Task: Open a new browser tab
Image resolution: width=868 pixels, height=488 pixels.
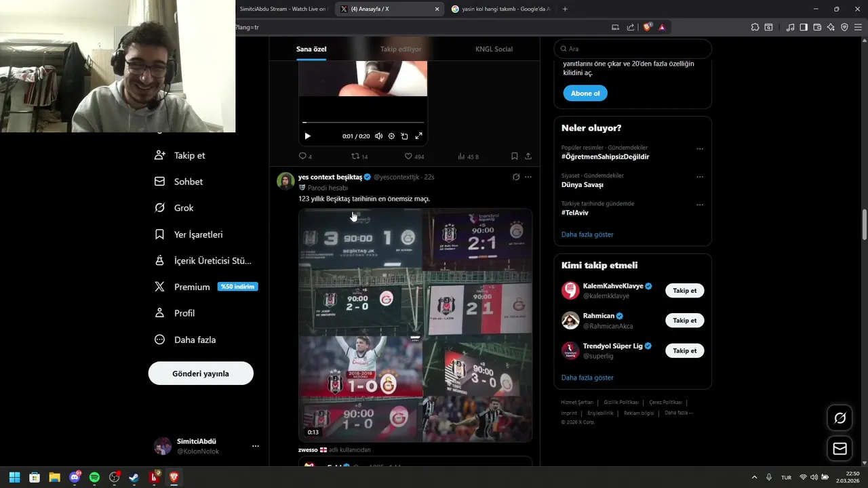Action: [x=565, y=9]
